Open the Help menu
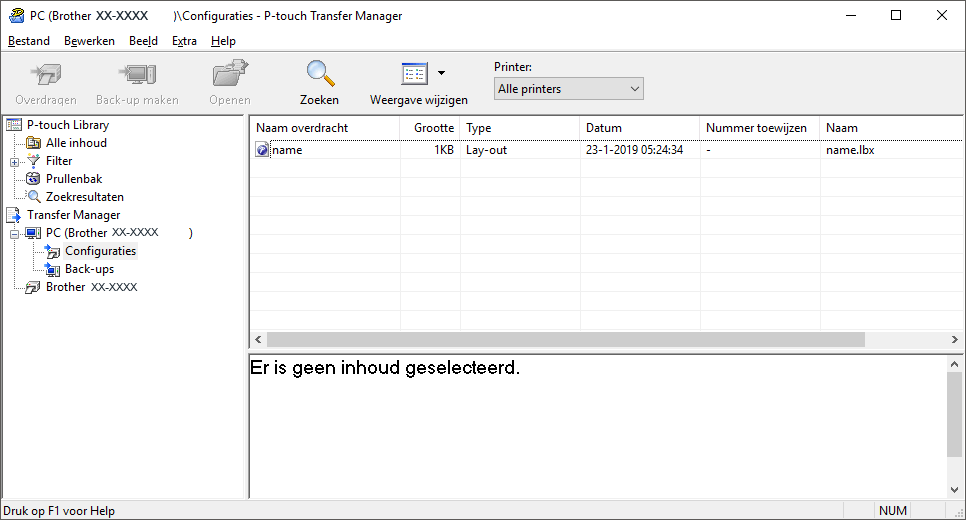966x520 pixels. coord(223,41)
